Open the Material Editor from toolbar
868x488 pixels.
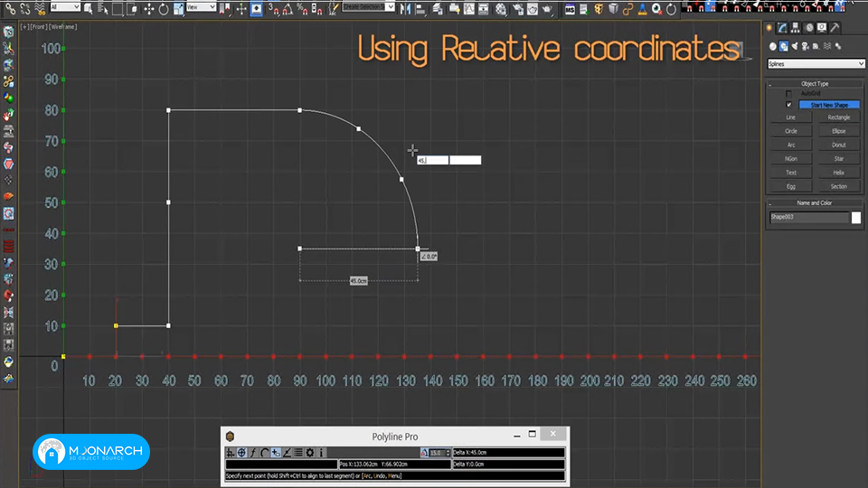(x=501, y=8)
